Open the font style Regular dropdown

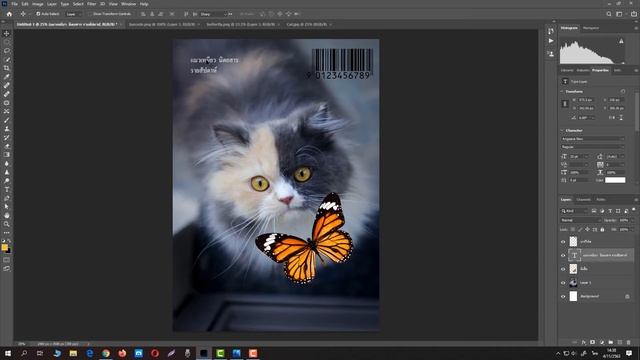[593, 147]
